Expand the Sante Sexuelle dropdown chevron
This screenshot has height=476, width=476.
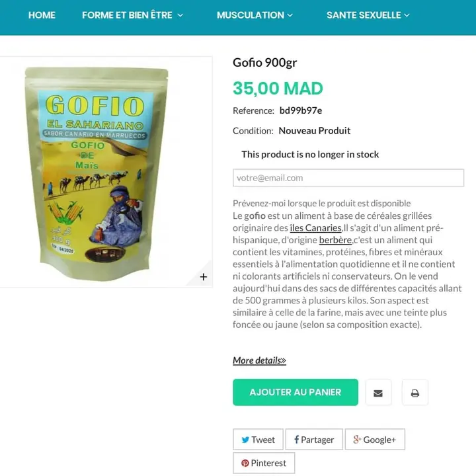407,15
